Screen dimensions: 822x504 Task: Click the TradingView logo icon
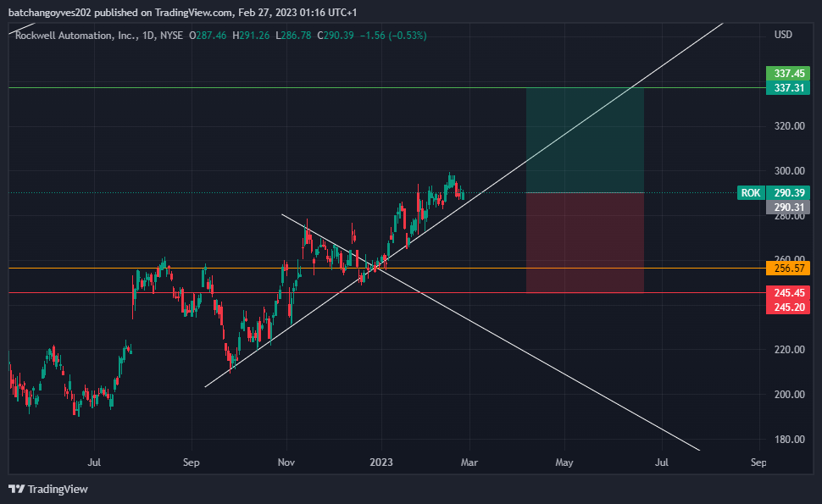click(17, 489)
